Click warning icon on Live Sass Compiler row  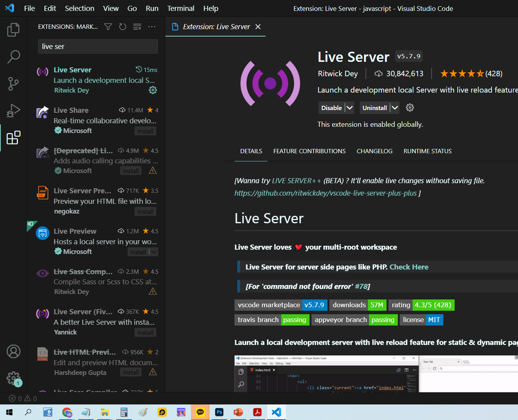(x=153, y=292)
